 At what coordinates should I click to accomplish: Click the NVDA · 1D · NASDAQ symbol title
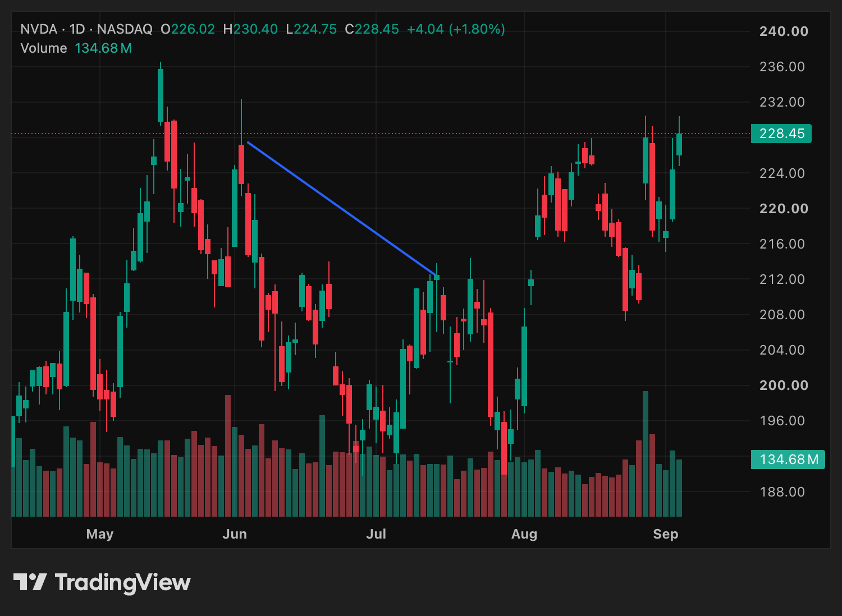[86, 29]
